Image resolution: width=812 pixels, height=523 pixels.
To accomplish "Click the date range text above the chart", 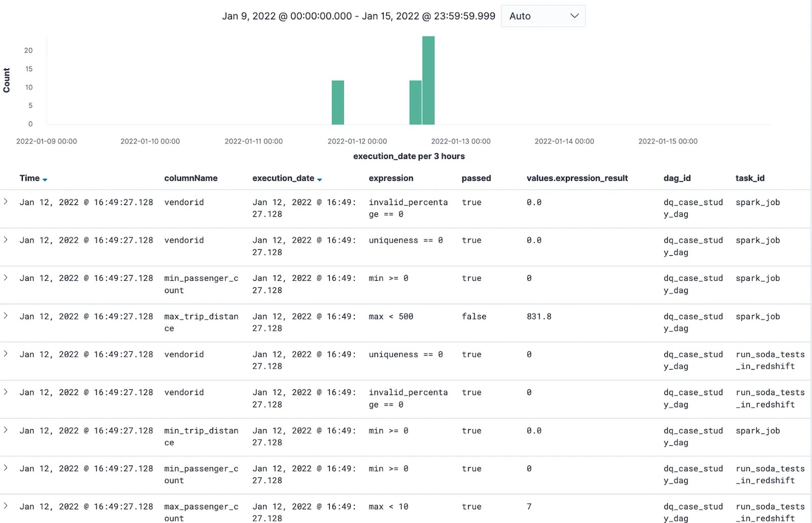I will pos(358,16).
